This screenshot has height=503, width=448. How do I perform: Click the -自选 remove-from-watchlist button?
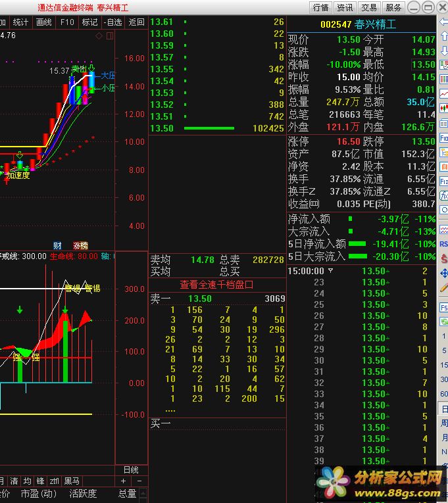[x=112, y=22]
